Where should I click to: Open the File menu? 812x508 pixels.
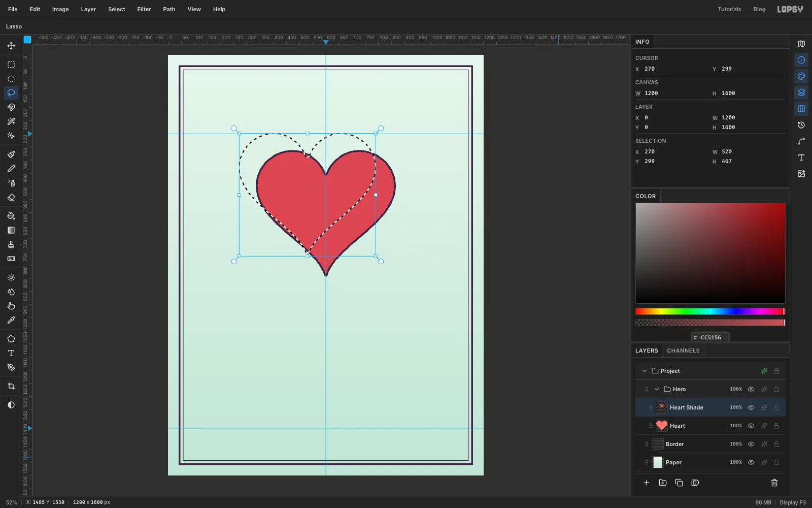(13, 9)
